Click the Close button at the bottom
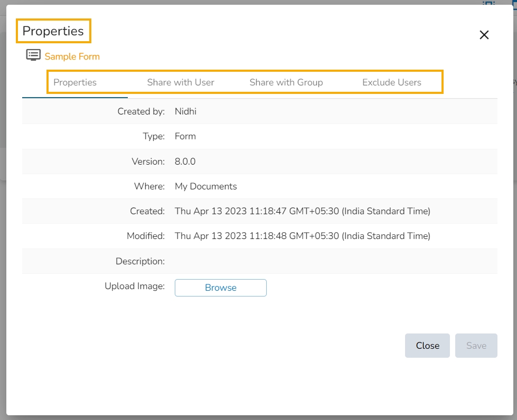This screenshot has width=517, height=420. tap(427, 346)
